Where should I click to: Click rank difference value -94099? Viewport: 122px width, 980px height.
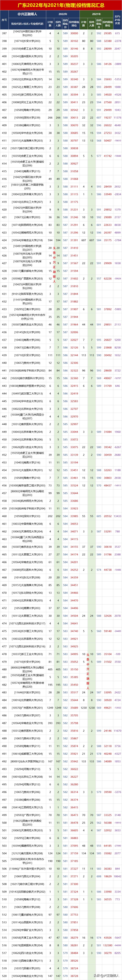coord(117,945)
